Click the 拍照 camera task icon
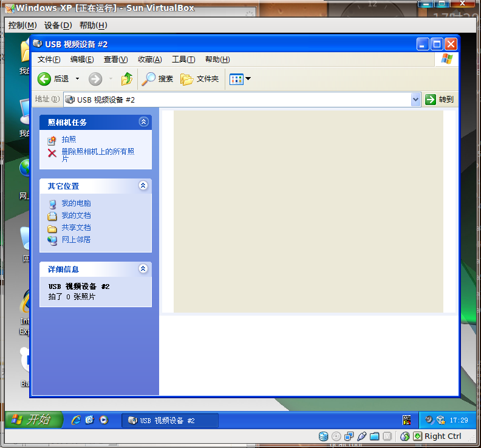The width and height of the screenshot is (481, 448). (x=52, y=140)
